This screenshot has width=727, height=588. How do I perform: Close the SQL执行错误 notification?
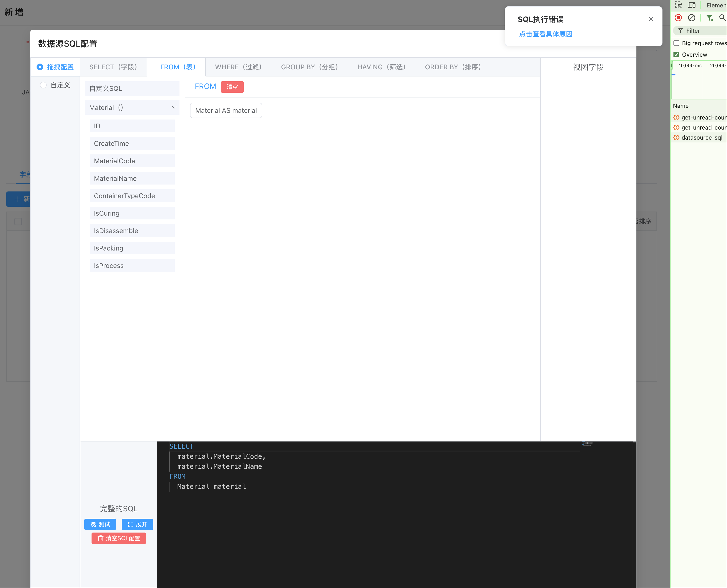pos(651,19)
